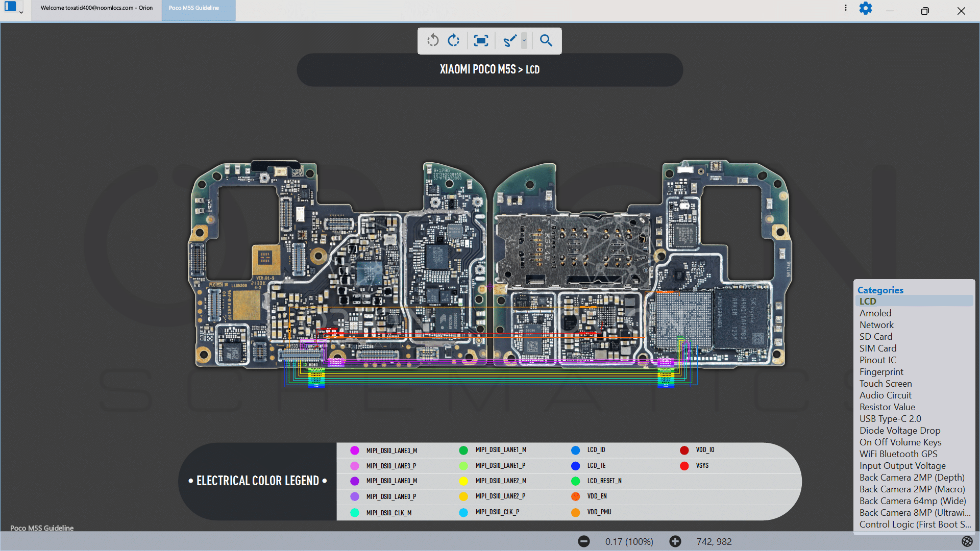Open the Diode Voltage Drop category
The height and width of the screenshot is (551, 980).
914,431
